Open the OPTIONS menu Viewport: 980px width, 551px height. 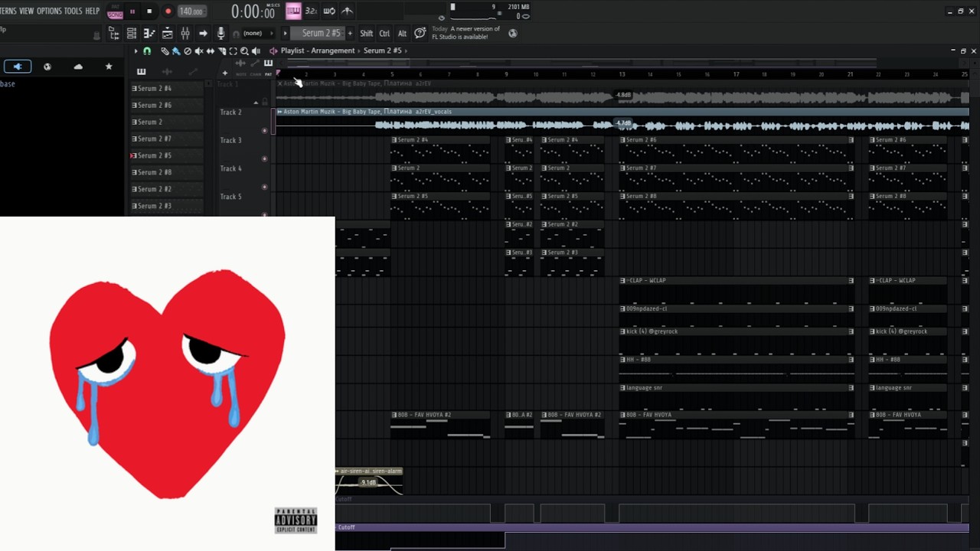click(49, 11)
